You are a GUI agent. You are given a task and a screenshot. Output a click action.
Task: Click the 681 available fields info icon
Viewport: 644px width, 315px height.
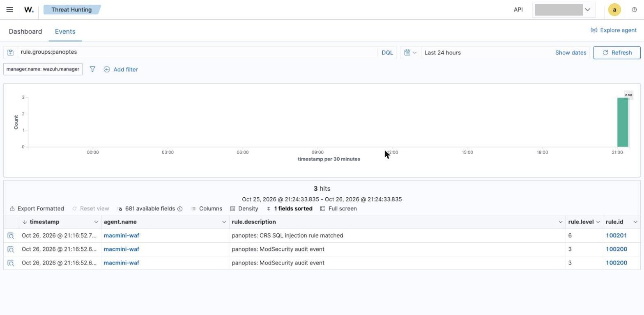(180, 209)
